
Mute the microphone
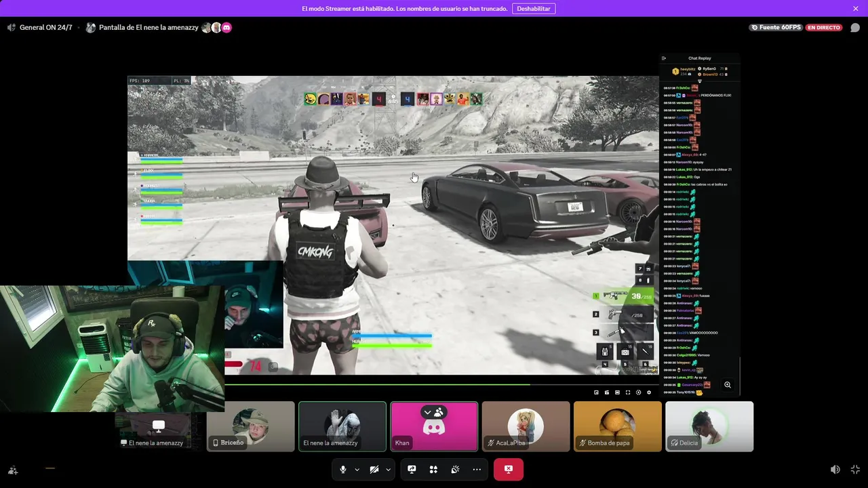pyautogui.click(x=343, y=469)
